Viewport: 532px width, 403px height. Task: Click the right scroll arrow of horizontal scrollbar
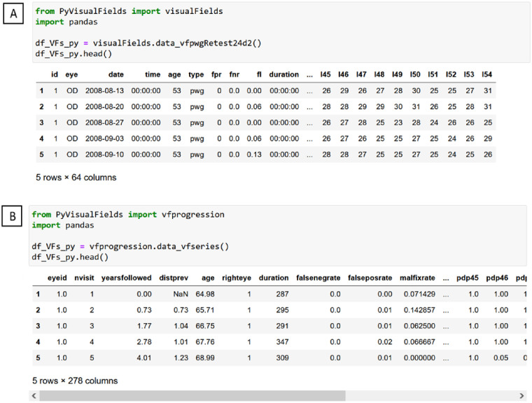(521, 395)
